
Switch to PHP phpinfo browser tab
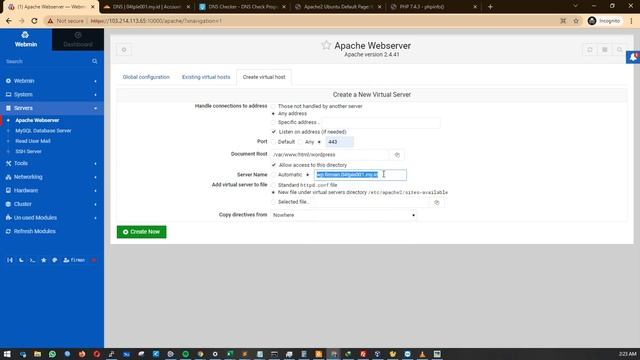(x=433, y=7)
